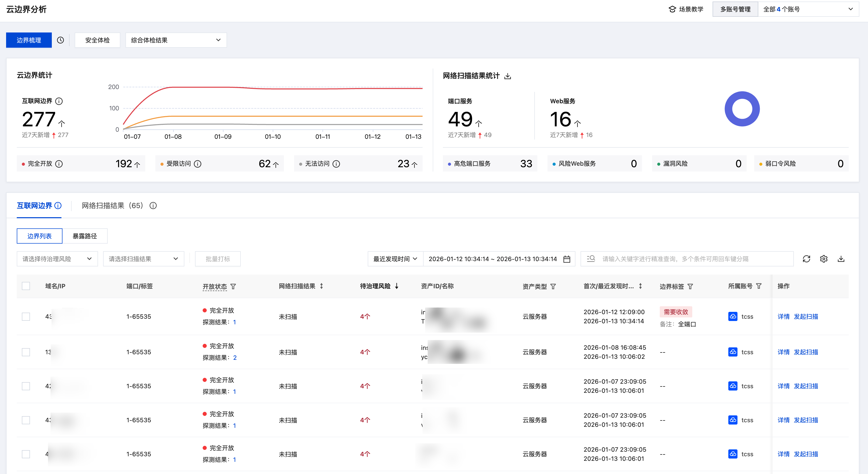The height and width of the screenshot is (474, 868).
Task: Open calendar icon in date range picker
Action: tap(567, 259)
